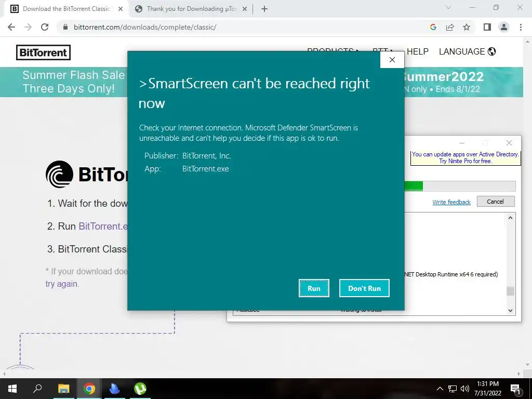Open taskbar search
532x399 pixels.
37,389
